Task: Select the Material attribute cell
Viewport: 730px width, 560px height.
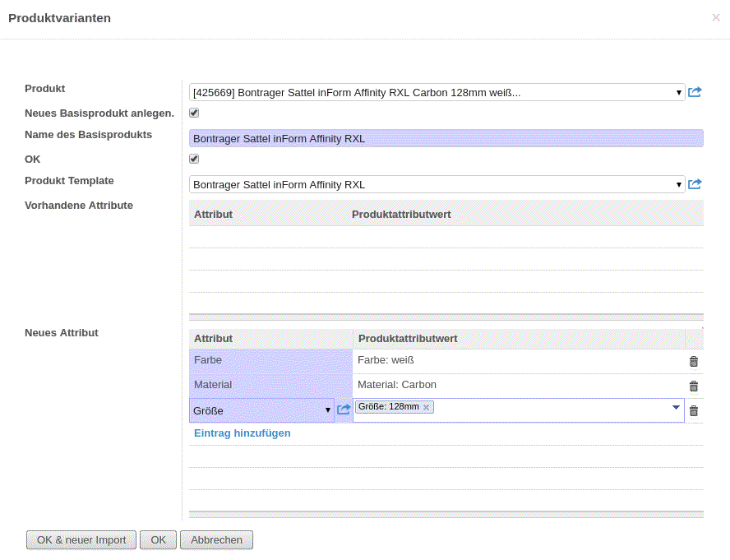Action: (x=271, y=386)
